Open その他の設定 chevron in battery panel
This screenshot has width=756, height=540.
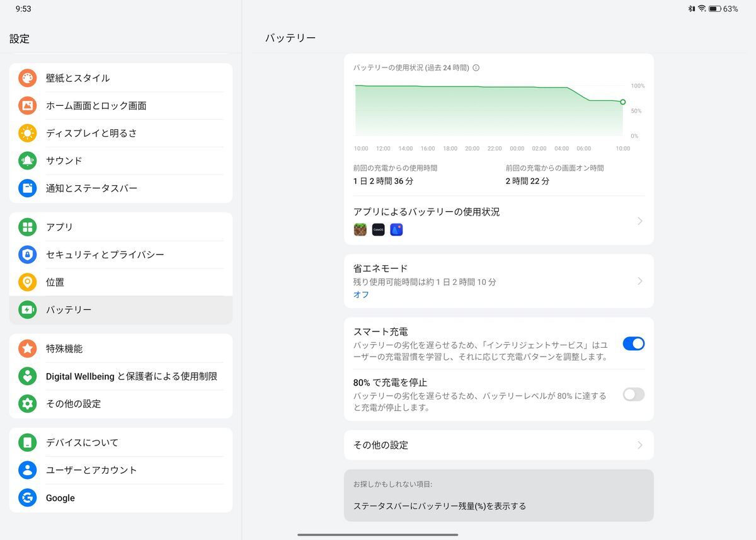click(x=640, y=445)
